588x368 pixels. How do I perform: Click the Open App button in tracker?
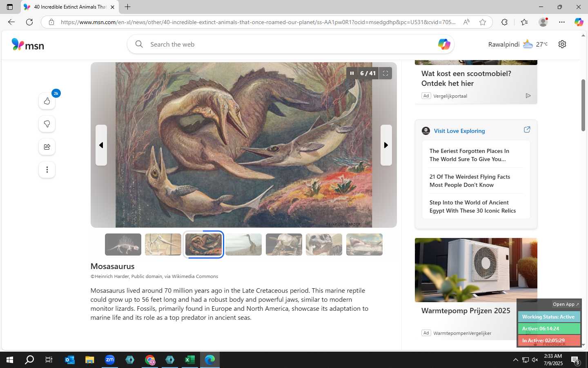(x=566, y=304)
